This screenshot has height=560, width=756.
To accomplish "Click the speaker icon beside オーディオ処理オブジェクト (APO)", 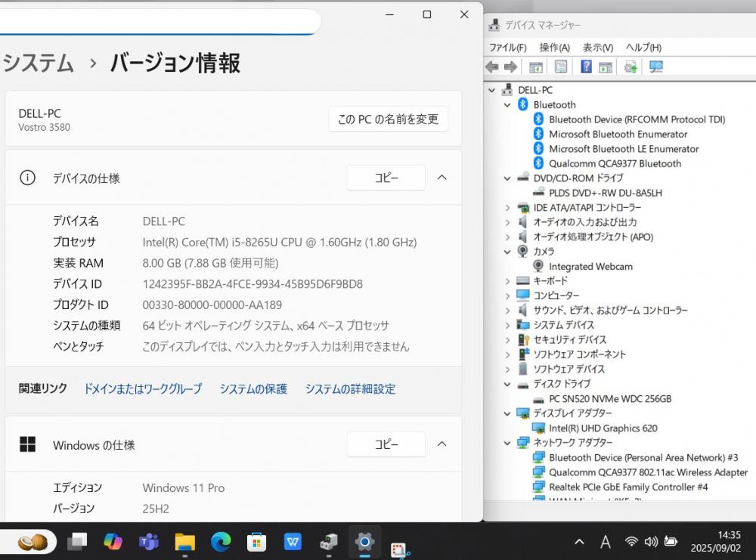I will click(x=522, y=237).
